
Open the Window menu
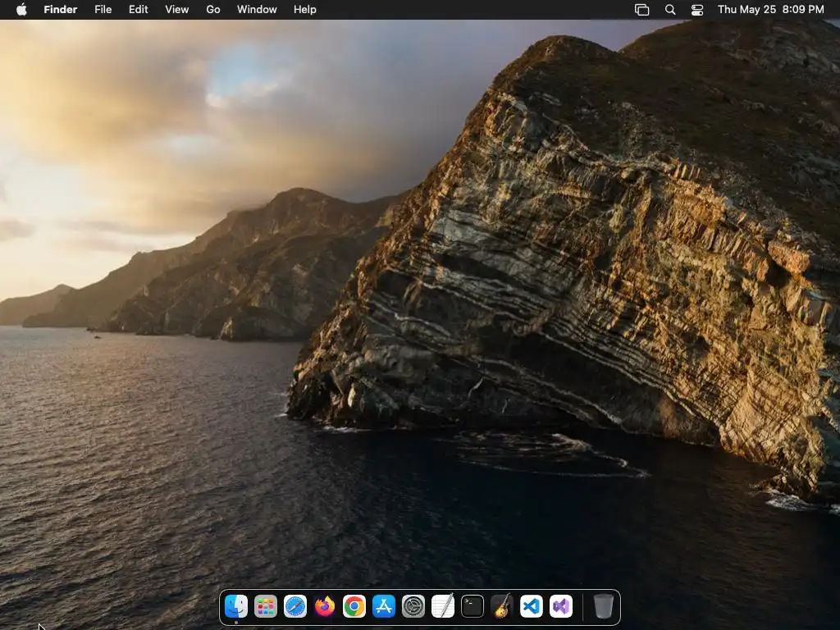point(257,10)
